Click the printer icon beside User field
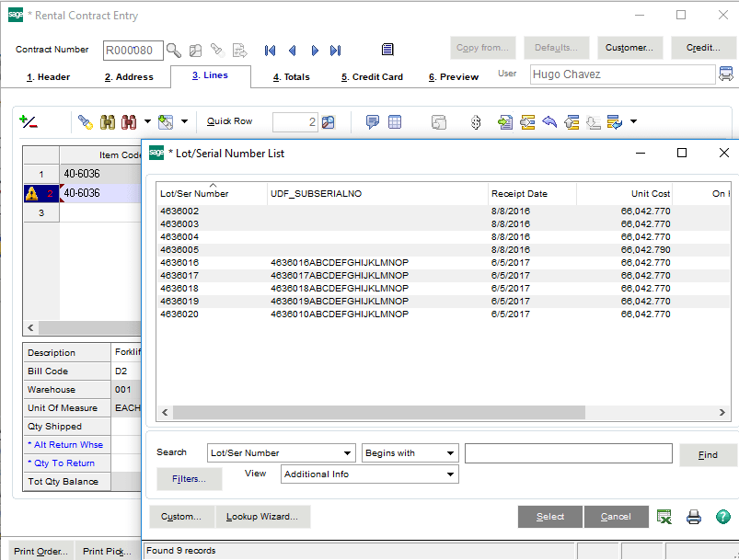Image resolution: width=739 pixels, height=560 pixels. [726, 74]
